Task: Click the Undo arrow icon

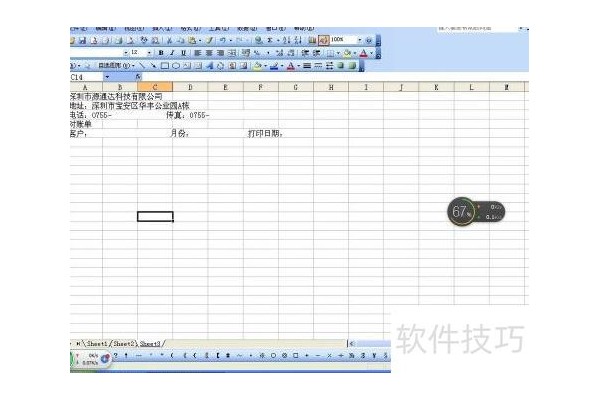Action: (222, 40)
